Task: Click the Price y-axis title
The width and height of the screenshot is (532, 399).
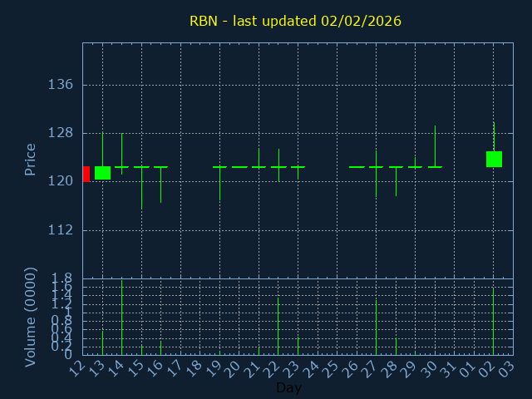Action: click(x=31, y=159)
